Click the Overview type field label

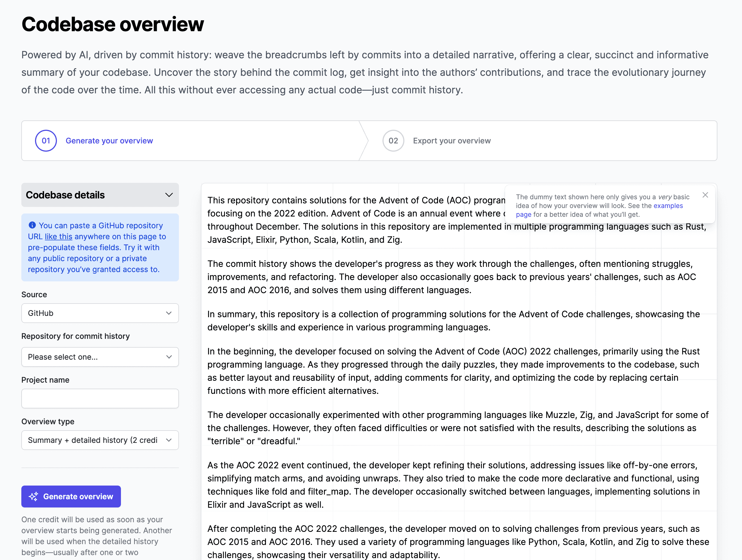[x=48, y=422]
